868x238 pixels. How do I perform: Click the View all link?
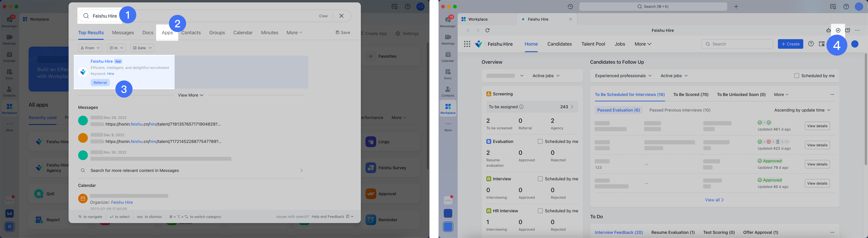click(714, 200)
